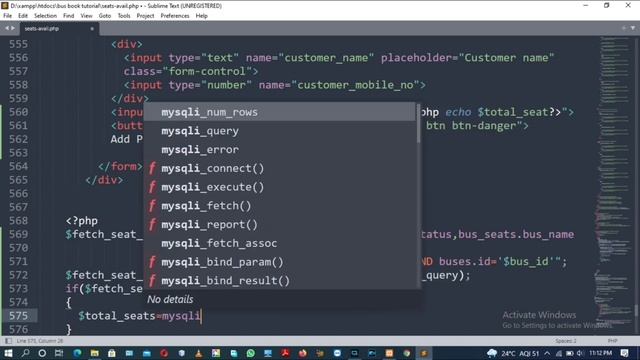Open WhatsApp from the taskbar

pos(251,353)
